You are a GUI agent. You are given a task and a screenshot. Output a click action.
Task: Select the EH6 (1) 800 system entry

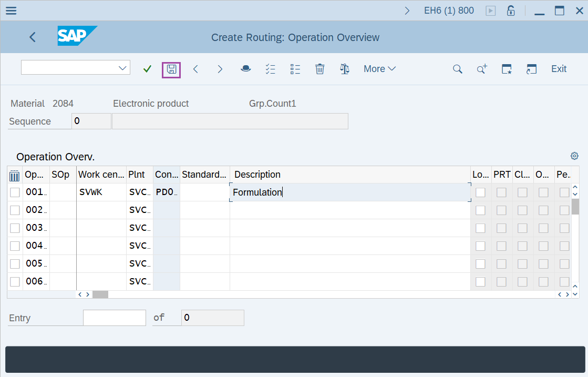449,10
